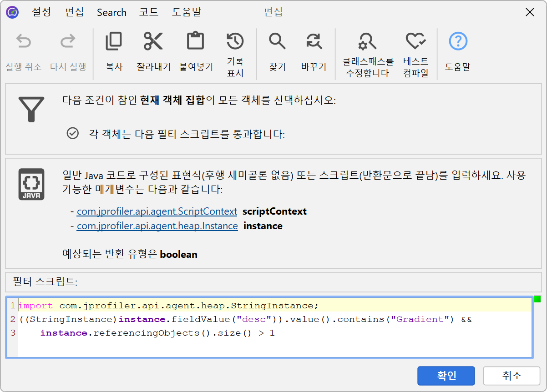Open the ScriptContext documentation link

(x=157, y=211)
